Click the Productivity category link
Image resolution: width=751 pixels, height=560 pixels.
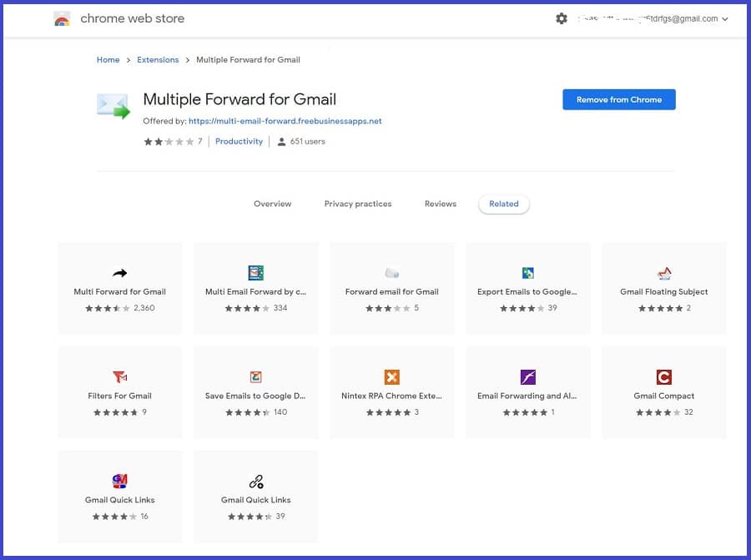click(x=239, y=141)
